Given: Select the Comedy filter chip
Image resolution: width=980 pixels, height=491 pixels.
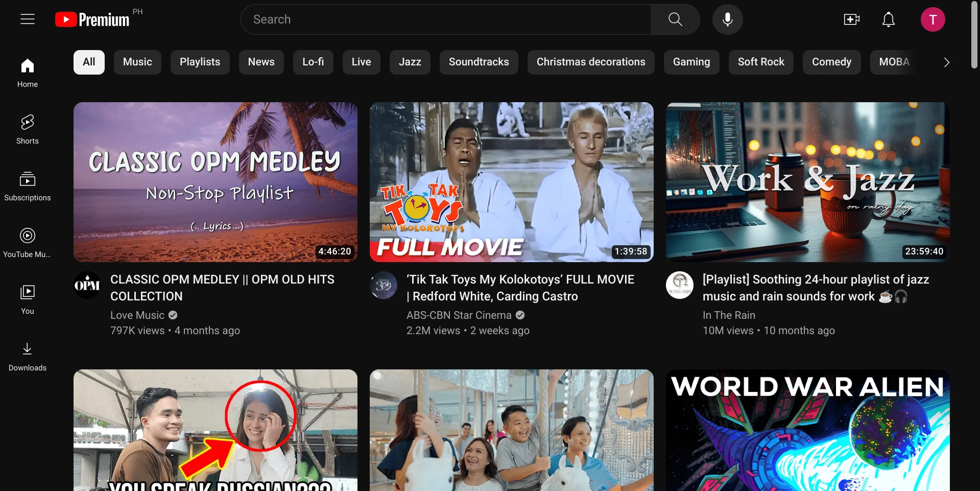Looking at the screenshot, I should coord(831,62).
